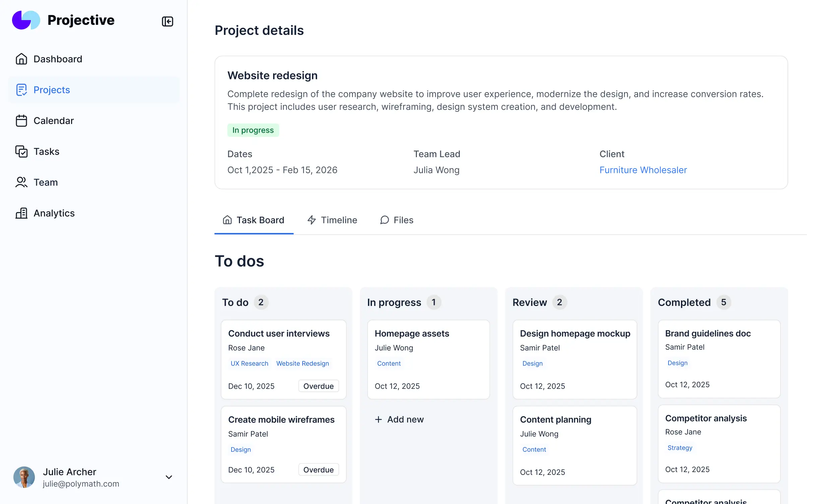Expand Julie Archer's profile menu
This screenshot has height=504, width=815.
[169, 477]
